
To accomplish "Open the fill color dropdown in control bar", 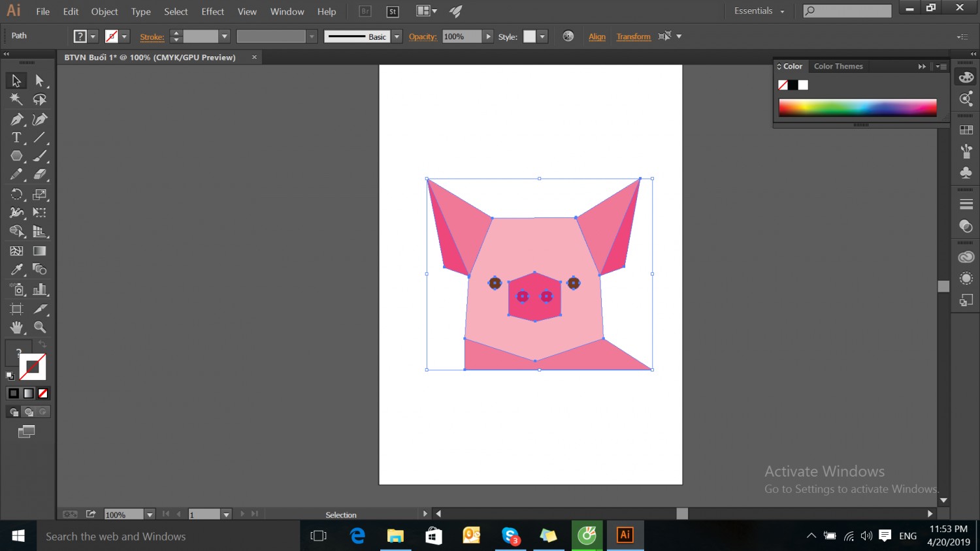I will 93,37.
